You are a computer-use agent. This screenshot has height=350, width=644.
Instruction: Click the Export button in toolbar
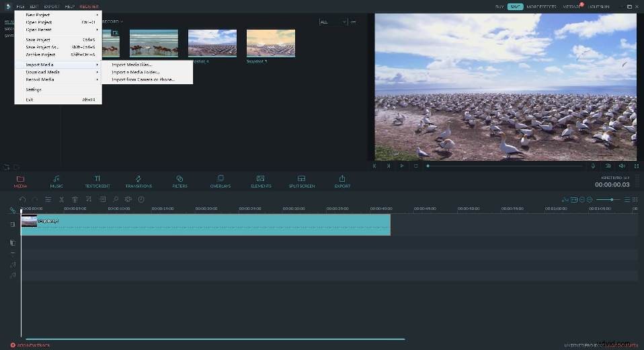tap(342, 181)
